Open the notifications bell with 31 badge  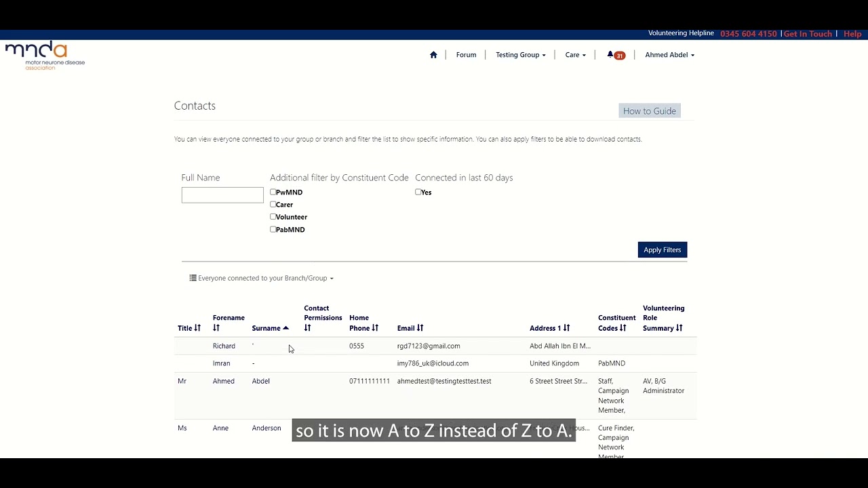tap(616, 55)
